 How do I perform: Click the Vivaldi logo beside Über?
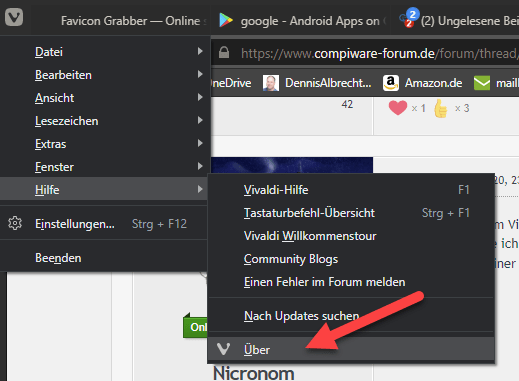coord(223,349)
